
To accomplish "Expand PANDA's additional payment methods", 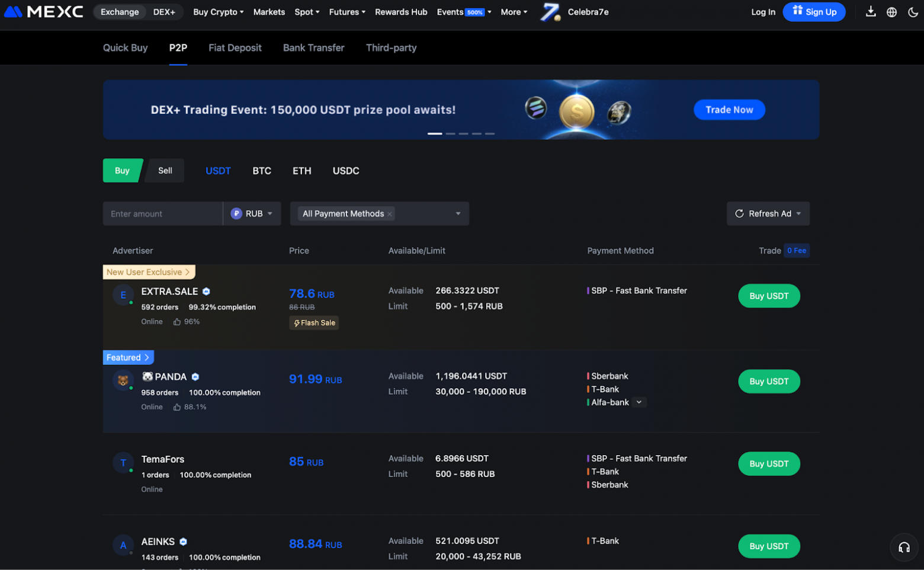I will pos(639,402).
